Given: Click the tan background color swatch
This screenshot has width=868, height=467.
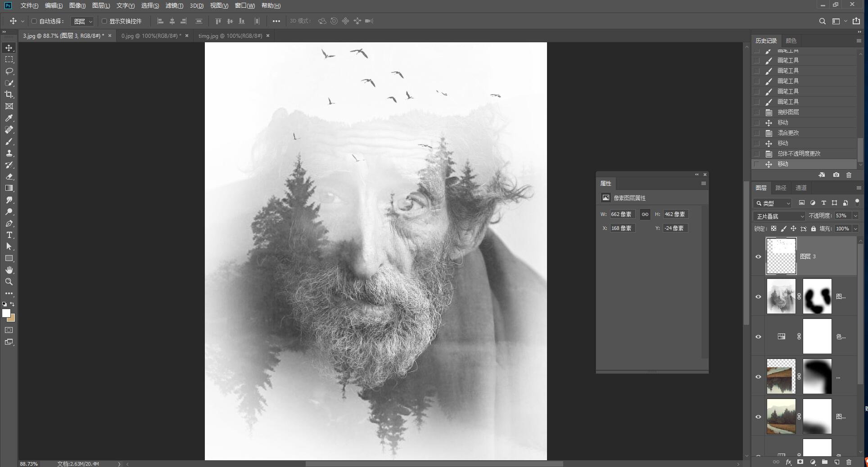Looking at the screenshot, I should pyautogui.click(x=12, y=319).
